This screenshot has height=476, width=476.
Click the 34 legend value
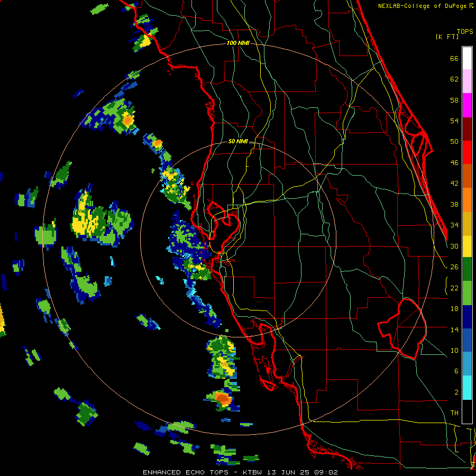coord(454,225)
